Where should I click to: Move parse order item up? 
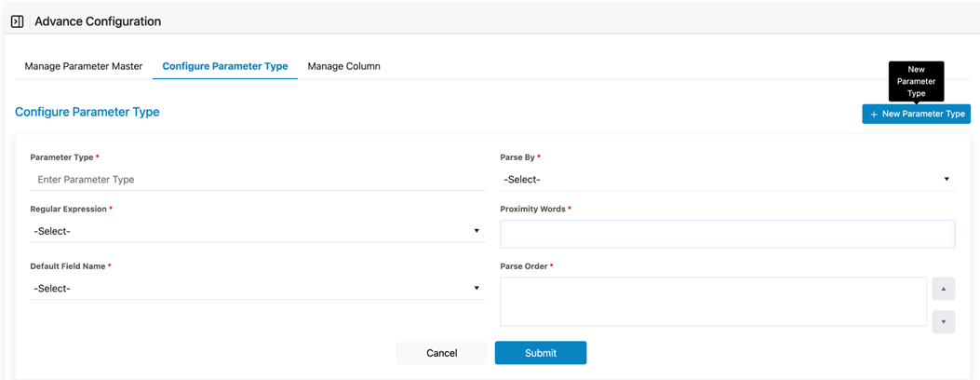point(943,289)
